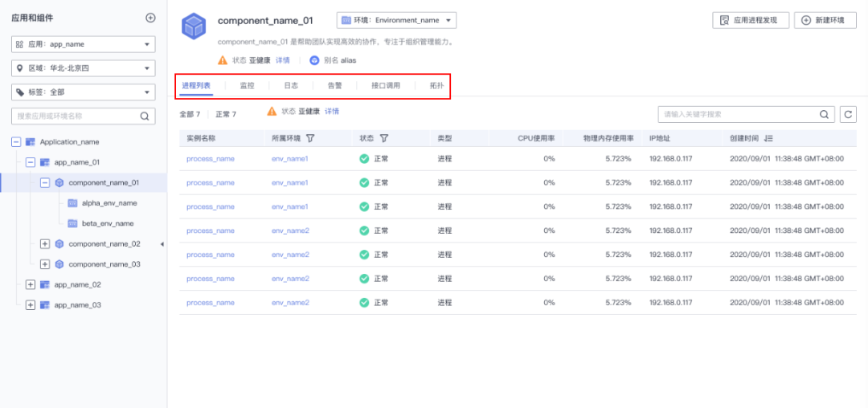Show 正常 7 instances filter
868x408 pixels.
click(226, 114)
